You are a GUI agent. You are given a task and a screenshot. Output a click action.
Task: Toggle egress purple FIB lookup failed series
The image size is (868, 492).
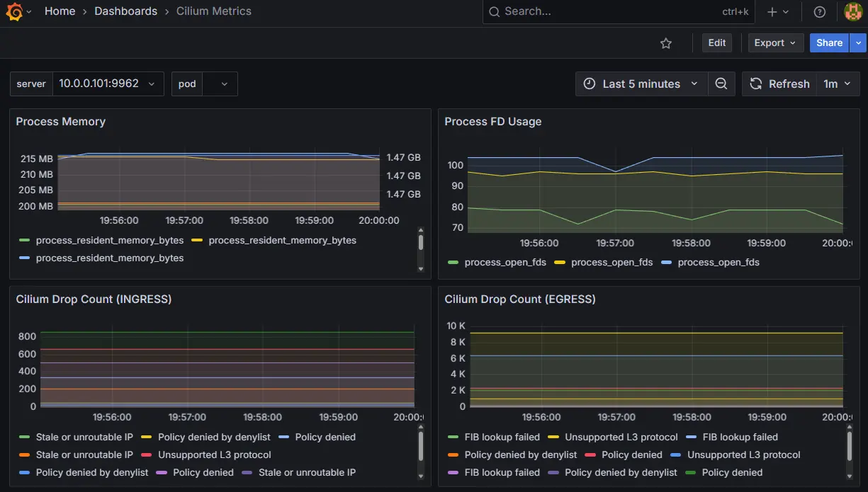[x=502, y=473]
